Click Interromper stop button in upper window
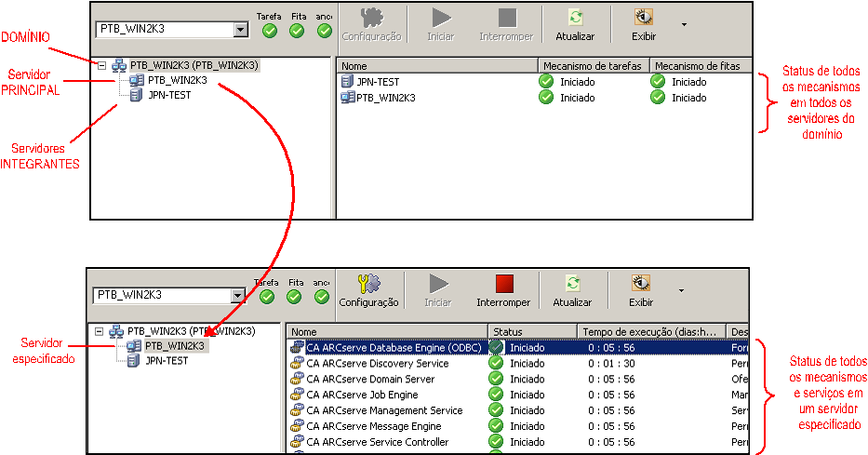 click(x=506, y=25)
